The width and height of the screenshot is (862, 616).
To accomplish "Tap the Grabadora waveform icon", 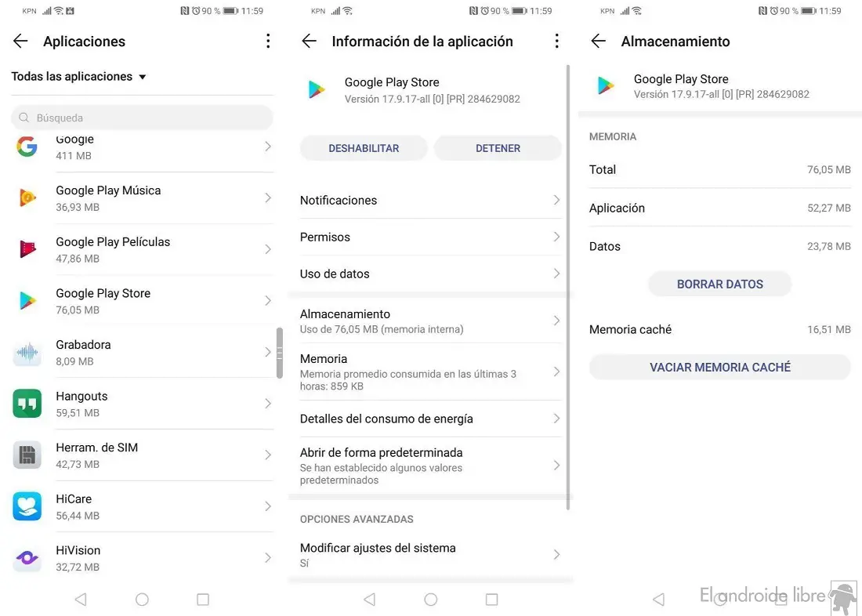I will click(x=27, y=352).
